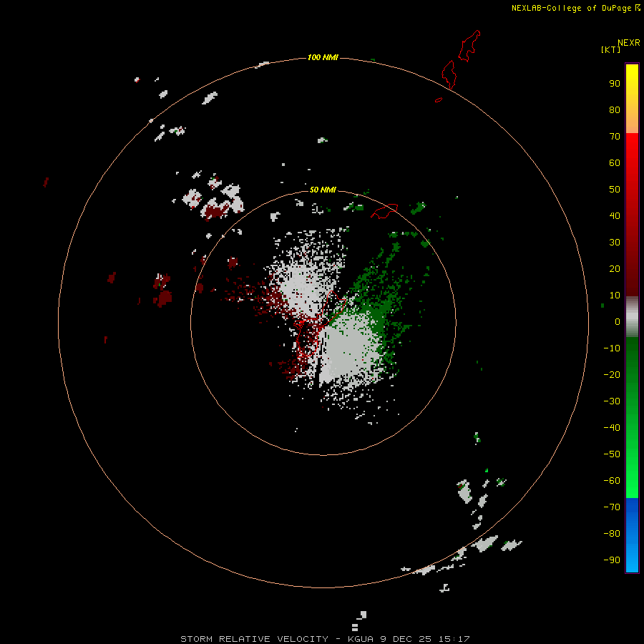Click the KGUA station identifier in the caption
The height and width of the screenshot is (644, 644).
(x=360, y=639)
